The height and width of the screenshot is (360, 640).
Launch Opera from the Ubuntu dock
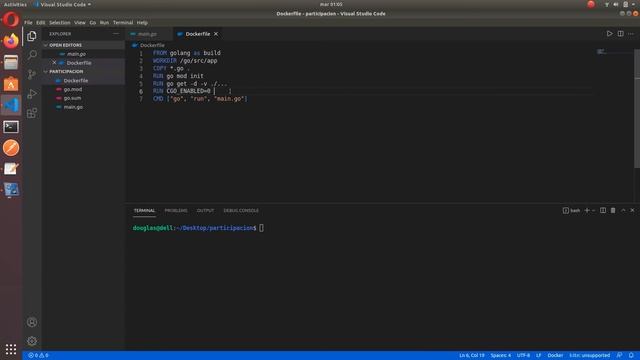tap(11, 20)
